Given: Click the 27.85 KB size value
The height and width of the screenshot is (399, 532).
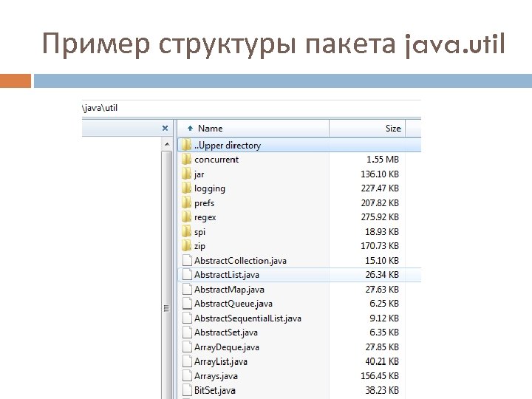Looking at the screenshot, I should (x=382, y=347).
